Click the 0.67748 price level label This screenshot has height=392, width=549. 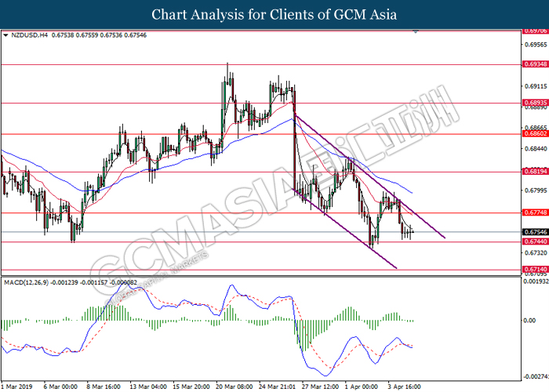536,212
